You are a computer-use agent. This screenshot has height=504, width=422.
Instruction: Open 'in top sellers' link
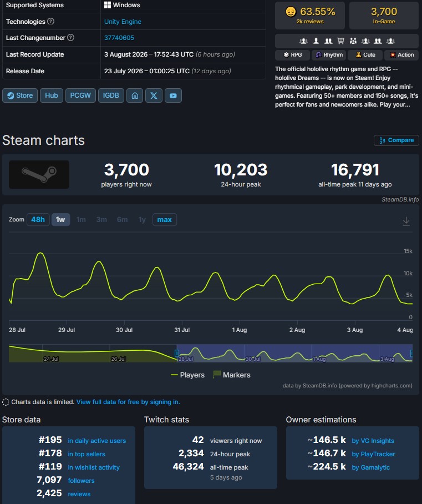[87, 454]
